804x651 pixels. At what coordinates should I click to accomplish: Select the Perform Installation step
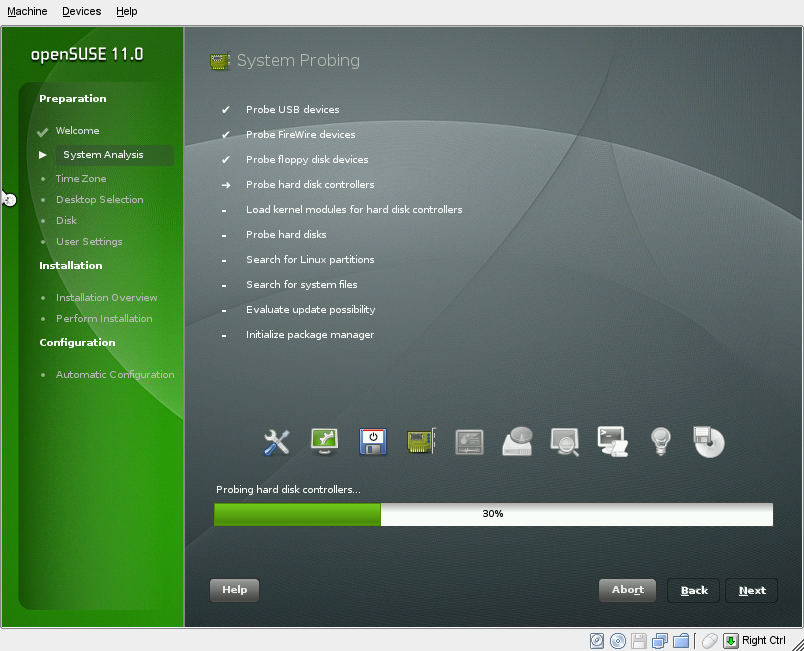pos(104,319)
